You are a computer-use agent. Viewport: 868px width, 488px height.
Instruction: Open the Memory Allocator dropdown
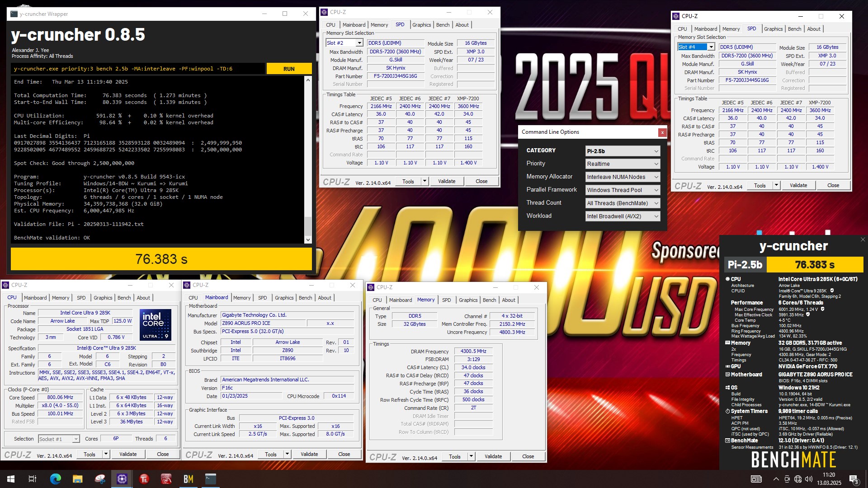point(623,177)
